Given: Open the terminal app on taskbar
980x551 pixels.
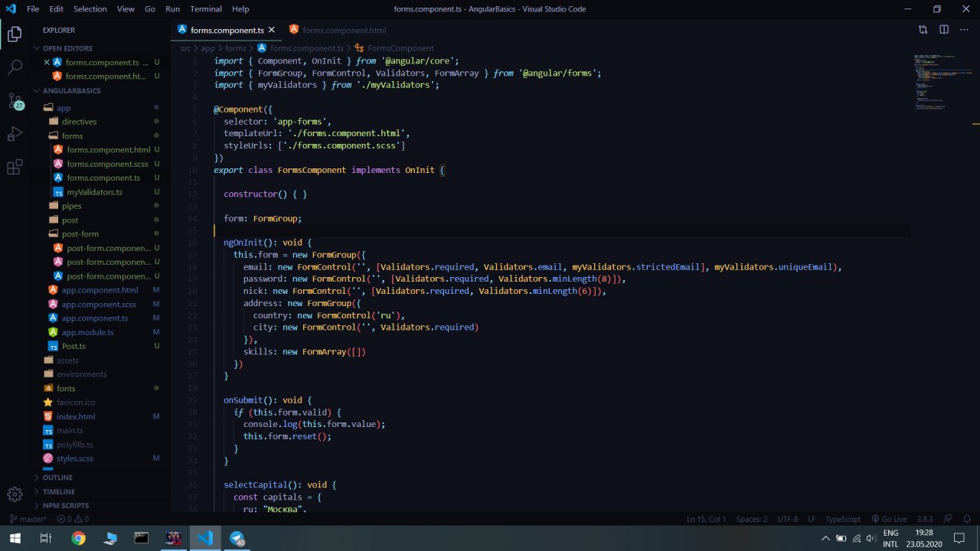Looking at the screenshot, I should pos(142,538).
